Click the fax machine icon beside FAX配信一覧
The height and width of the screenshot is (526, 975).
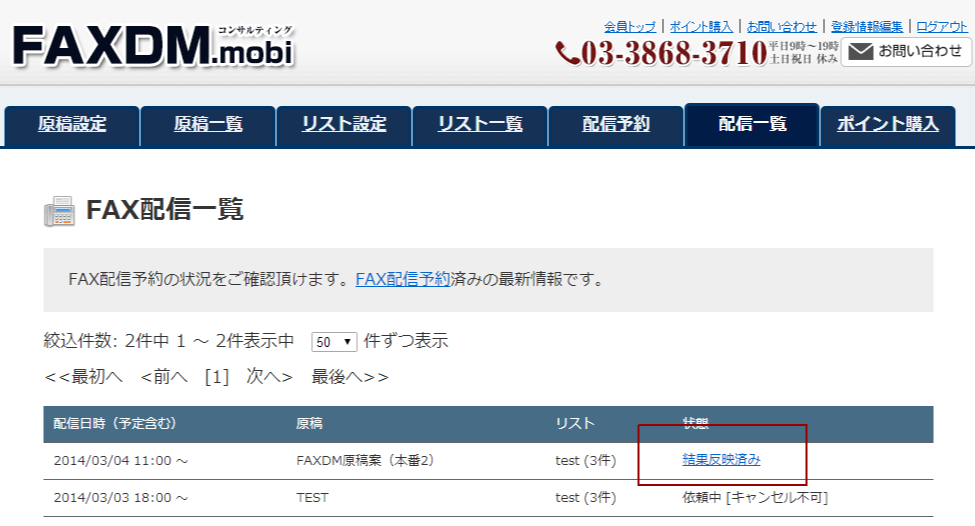coord(59,211)
